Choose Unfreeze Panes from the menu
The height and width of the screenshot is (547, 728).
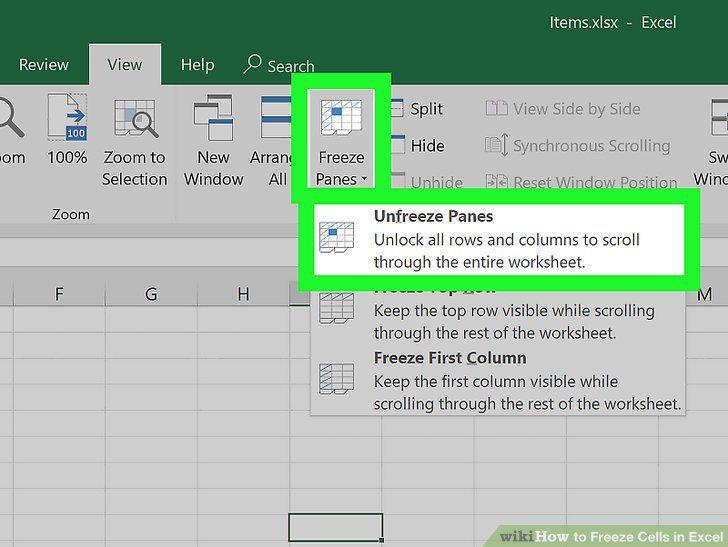499,240
